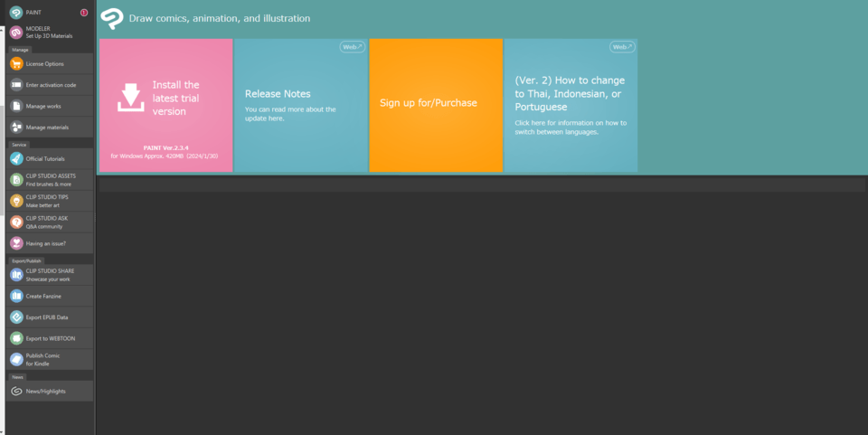The width and height of the screenshot is (868, 435).
Task: Click the CLIP STUDIO ASSETS icon
Action: pos(16,180)
